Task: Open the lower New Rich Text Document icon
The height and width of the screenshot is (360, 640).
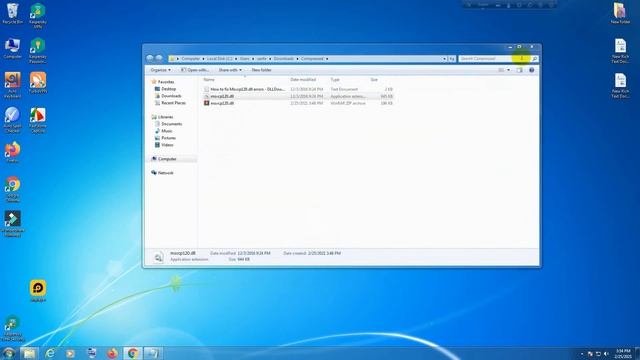Action: (x=620, y=85)
